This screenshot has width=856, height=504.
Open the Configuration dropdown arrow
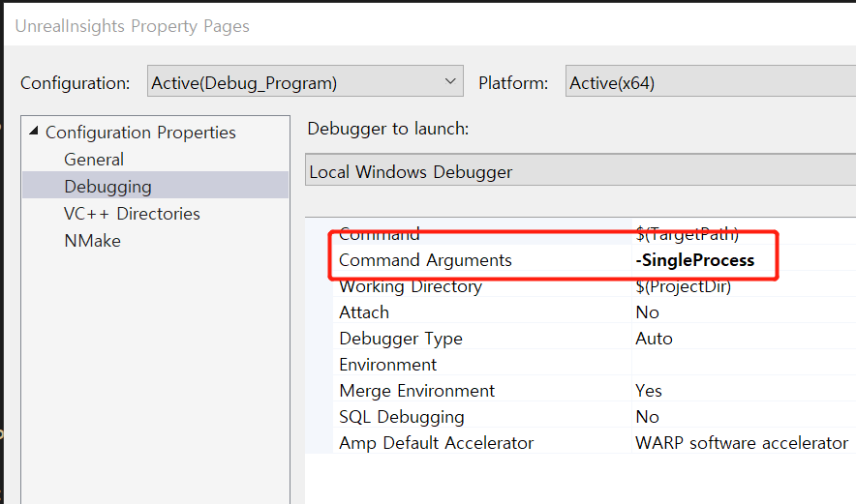(450, 81)
